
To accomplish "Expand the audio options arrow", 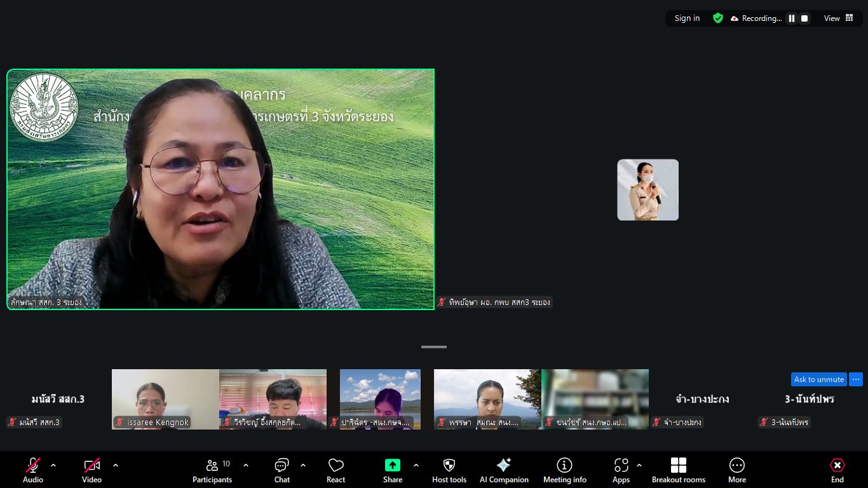I will pyautogui.click(x=53, y=465).
